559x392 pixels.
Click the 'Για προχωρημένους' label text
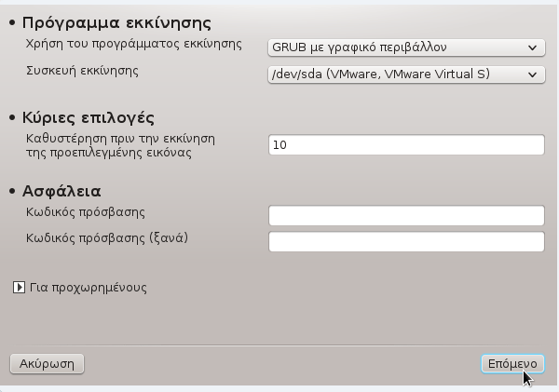(x=88, y=288)
